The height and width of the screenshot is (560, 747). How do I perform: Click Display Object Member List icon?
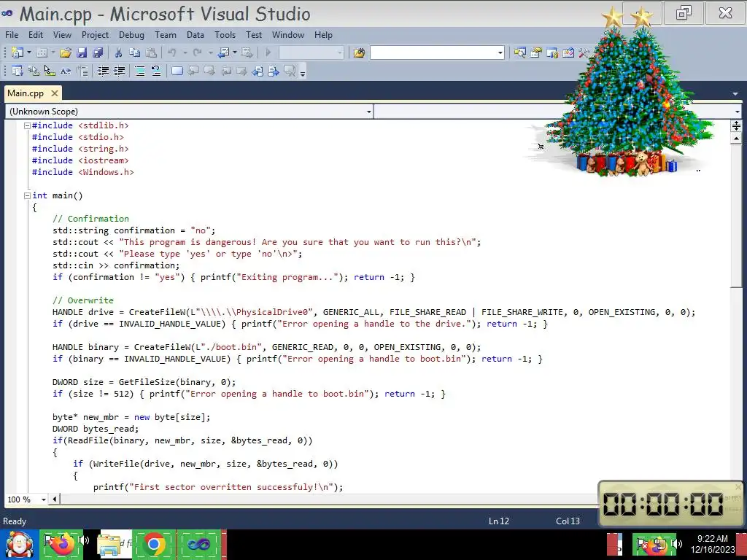pyautogui.click(x=18, y=71)
